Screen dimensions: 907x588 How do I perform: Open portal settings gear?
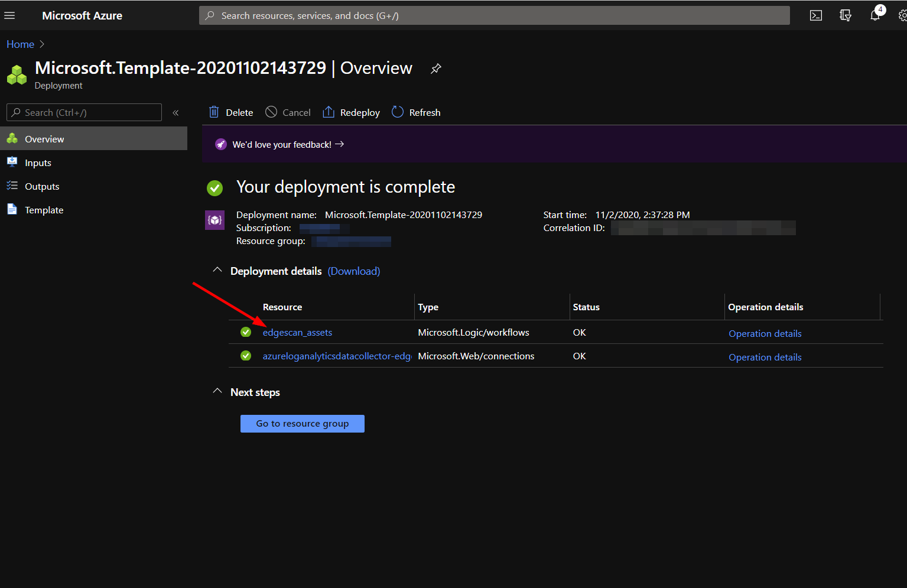click(902, 15)
